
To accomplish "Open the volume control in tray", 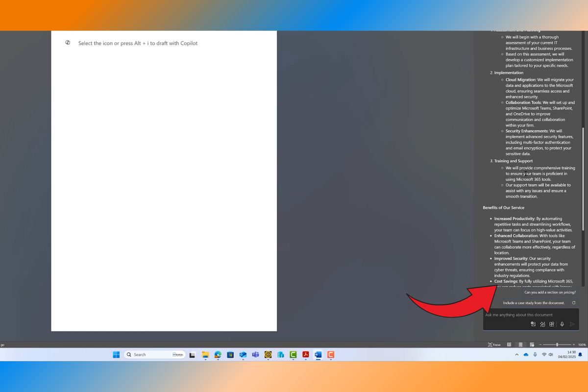I will 551,354.
